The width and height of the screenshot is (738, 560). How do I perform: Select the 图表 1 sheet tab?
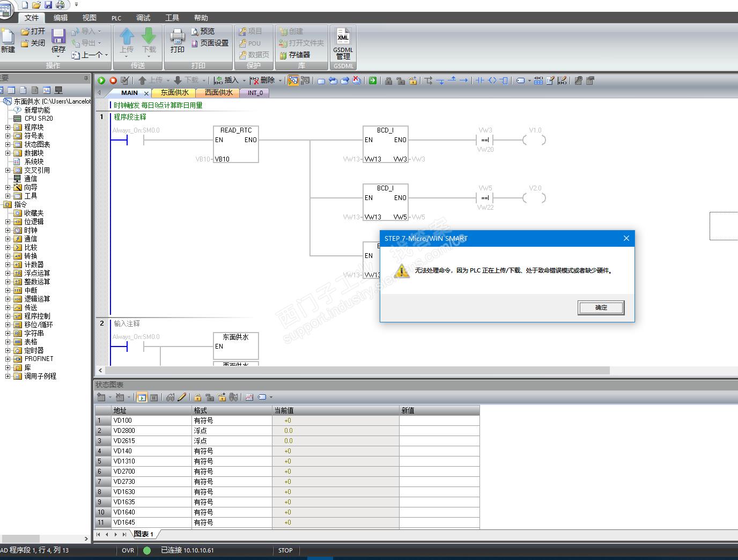(x=144, y=534)
